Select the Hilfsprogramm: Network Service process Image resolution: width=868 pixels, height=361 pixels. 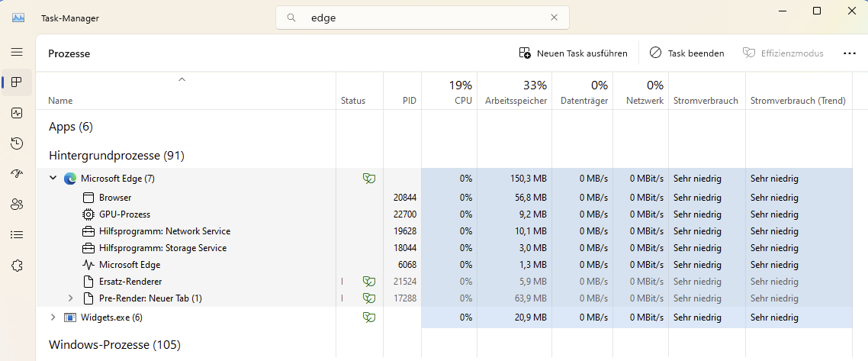tap(164, 231)
